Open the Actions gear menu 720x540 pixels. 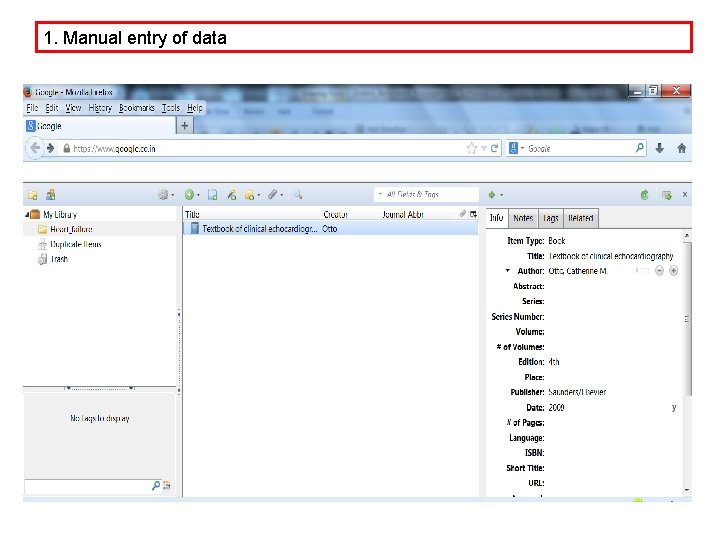(163, 195)
